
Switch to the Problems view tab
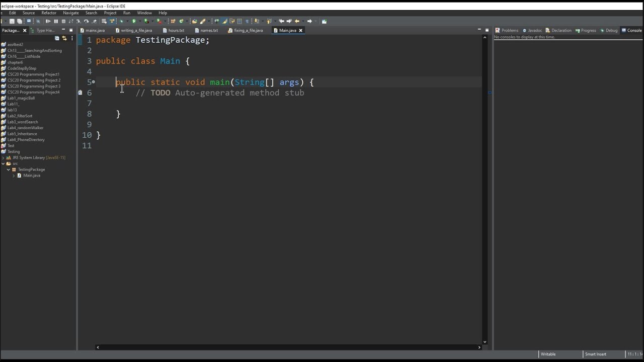[507, 31]
